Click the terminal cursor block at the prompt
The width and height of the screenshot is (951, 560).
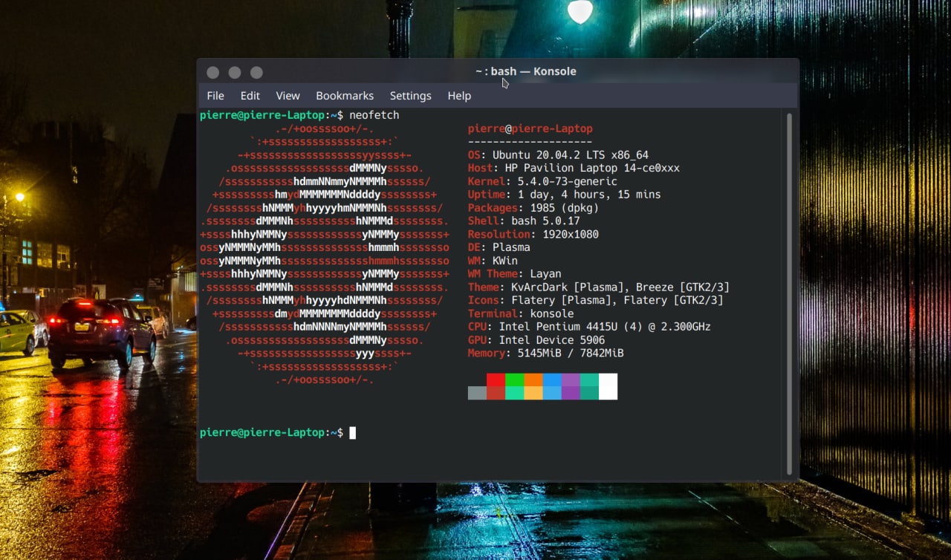(x=353, y=432)
